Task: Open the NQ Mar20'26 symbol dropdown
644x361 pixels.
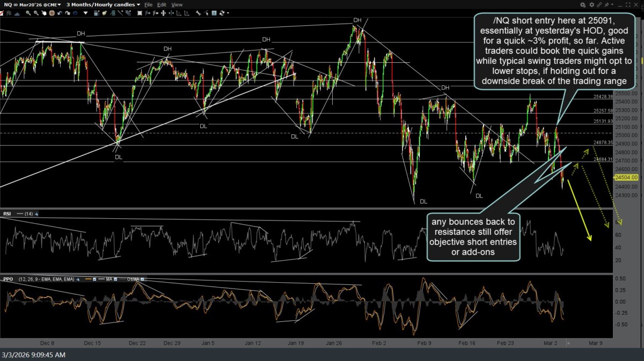Action: [32, 4]
